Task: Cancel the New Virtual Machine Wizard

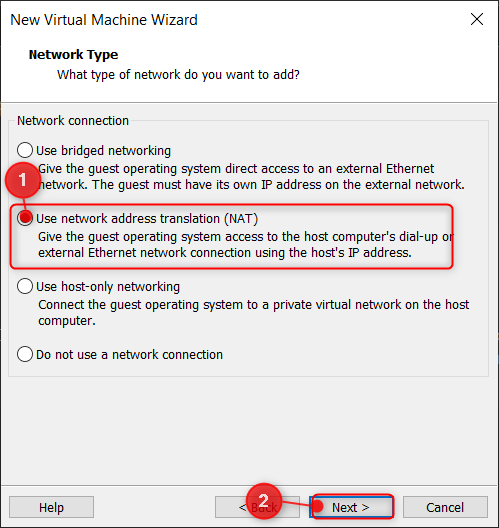Action: pyautogui.click(x=445, y=507)
